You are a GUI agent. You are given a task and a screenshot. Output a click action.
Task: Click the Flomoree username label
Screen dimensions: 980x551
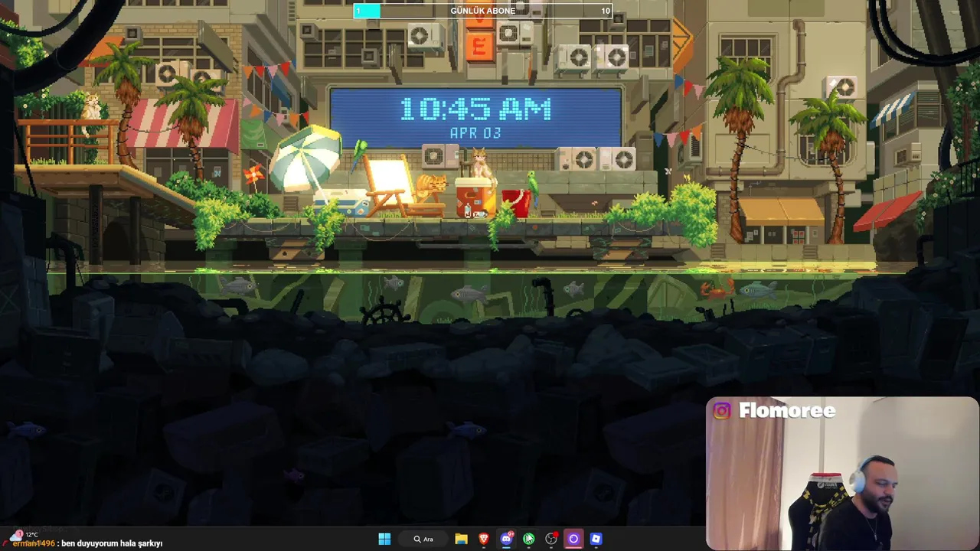787,411
